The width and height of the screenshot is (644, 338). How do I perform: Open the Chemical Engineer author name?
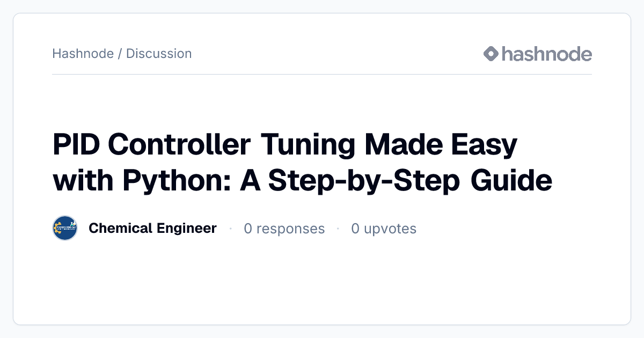152,229
